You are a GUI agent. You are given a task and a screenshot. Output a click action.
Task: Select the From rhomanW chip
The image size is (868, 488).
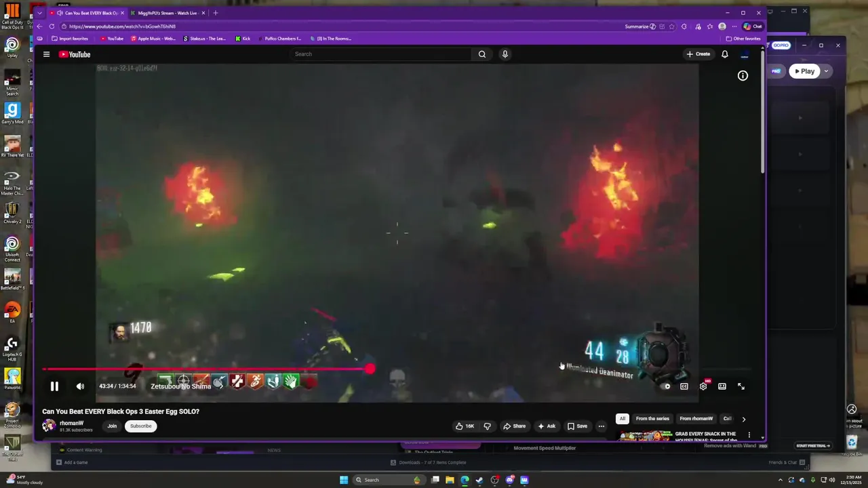[696, 419]
